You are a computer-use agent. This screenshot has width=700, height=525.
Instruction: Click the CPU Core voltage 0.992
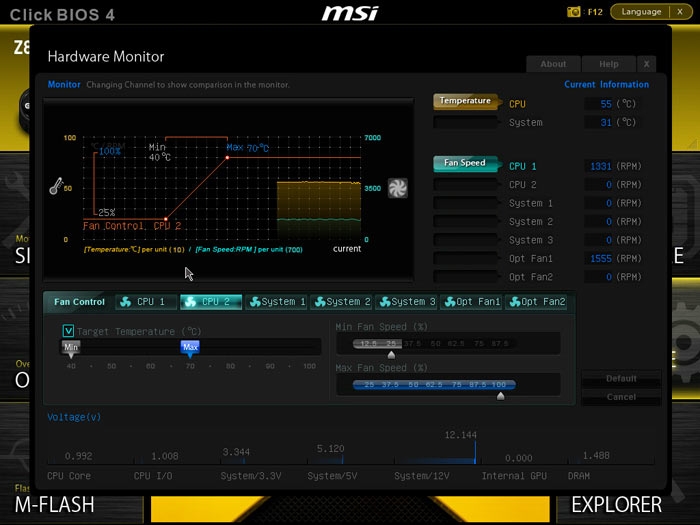[79, 456]
